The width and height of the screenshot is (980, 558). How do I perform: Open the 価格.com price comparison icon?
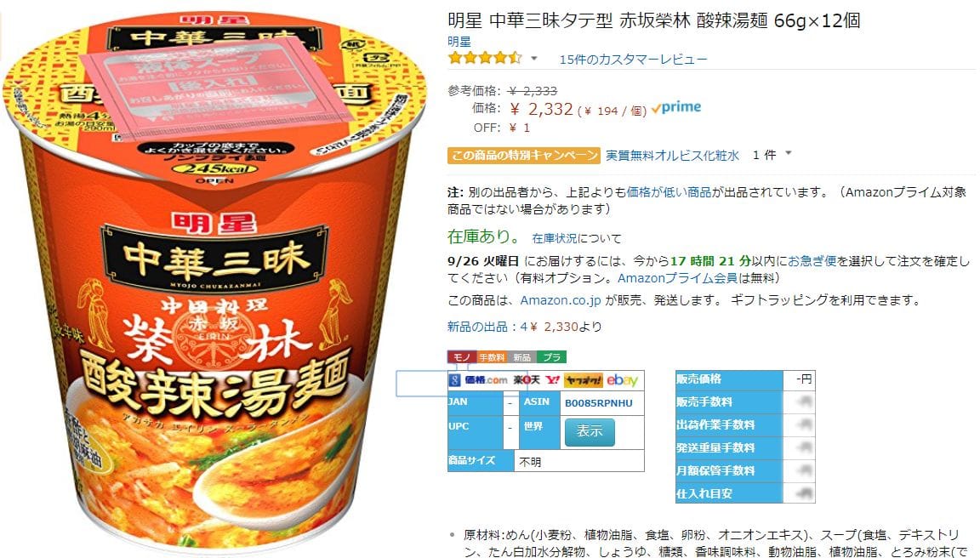486,380
